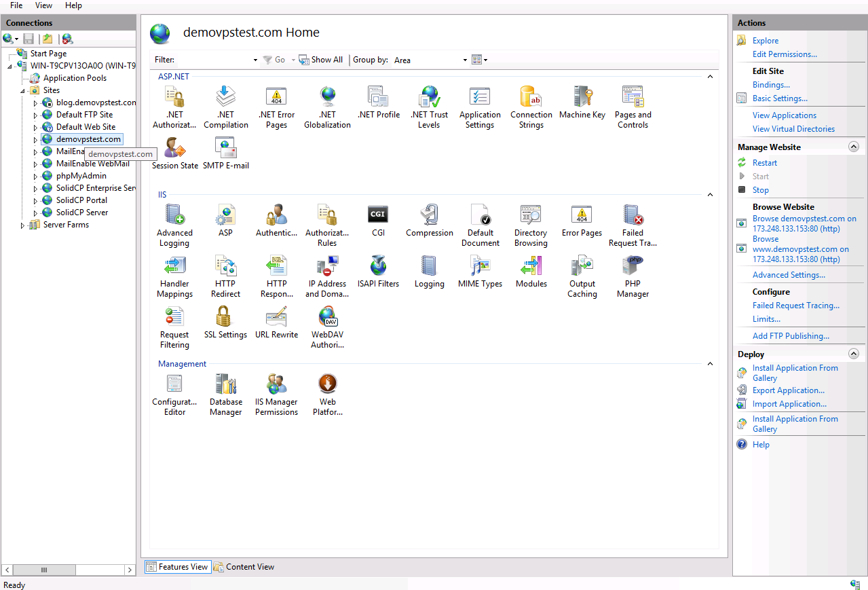This screenshot has width=868, height=590.
Task: Open Session State feature
Action: (x=174, y=153)
